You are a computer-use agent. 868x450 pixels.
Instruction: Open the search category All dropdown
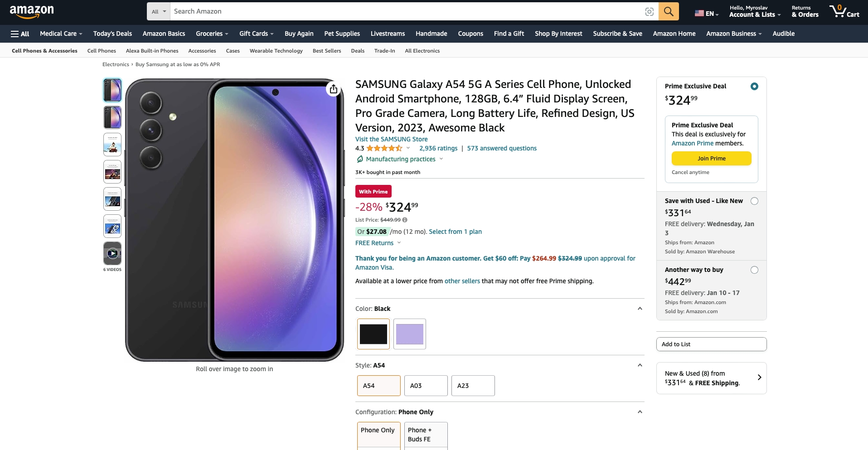(159, 11)
